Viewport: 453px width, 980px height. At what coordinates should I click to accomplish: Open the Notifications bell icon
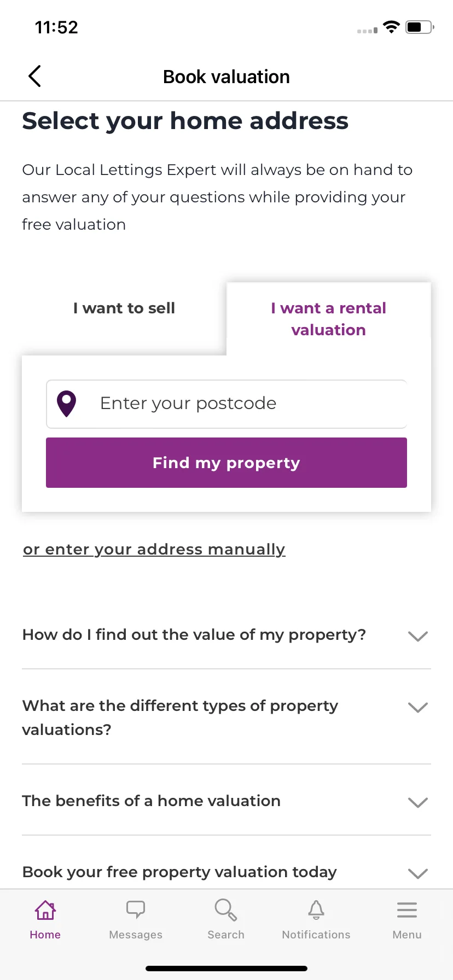coord(316,910)
